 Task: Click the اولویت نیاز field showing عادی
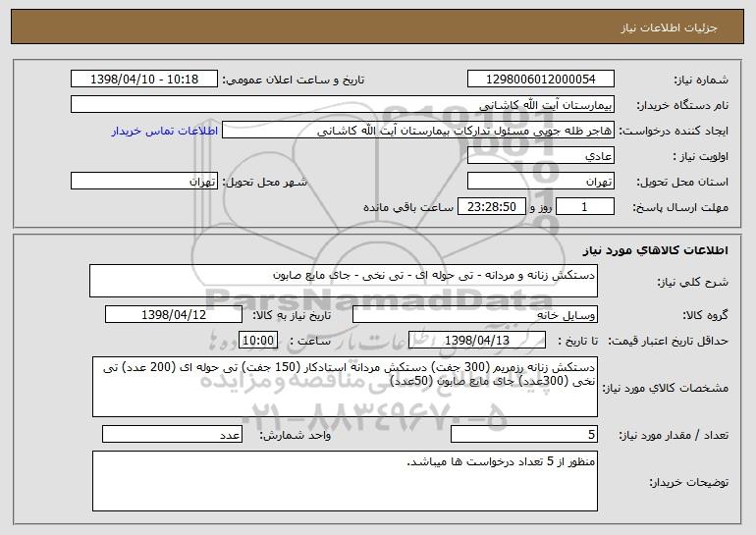540,156
